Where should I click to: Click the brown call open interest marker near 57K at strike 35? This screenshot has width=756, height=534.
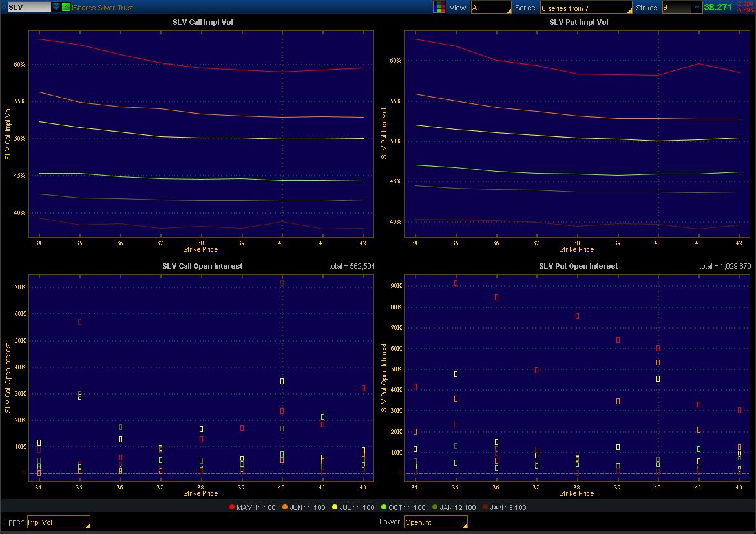tap(79, 322)
